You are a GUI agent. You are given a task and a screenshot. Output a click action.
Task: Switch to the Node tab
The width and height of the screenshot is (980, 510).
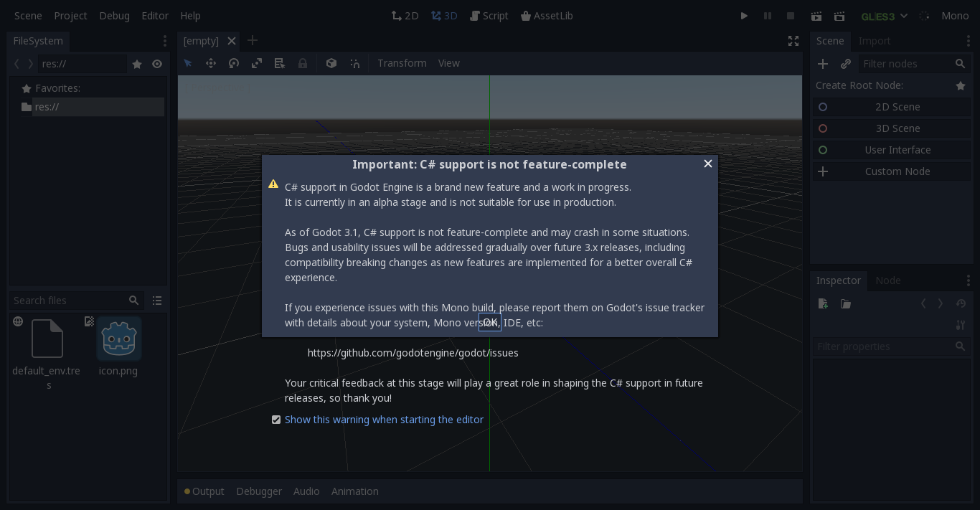887,280
